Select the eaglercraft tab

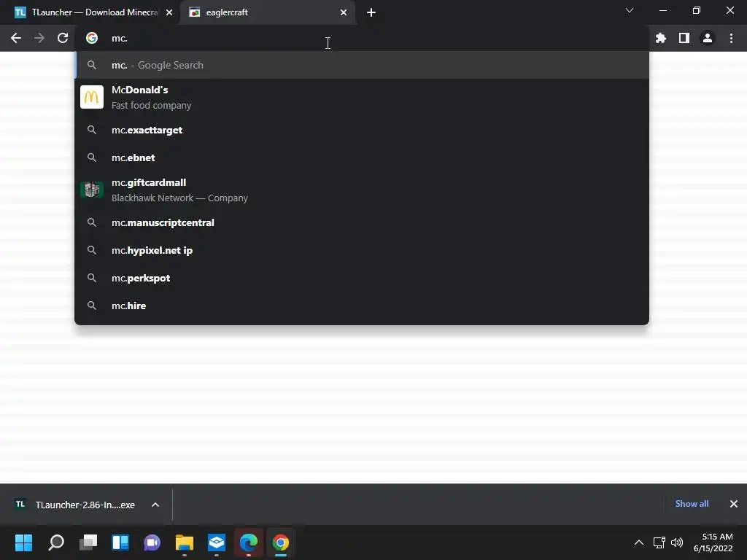pos(268,12)
